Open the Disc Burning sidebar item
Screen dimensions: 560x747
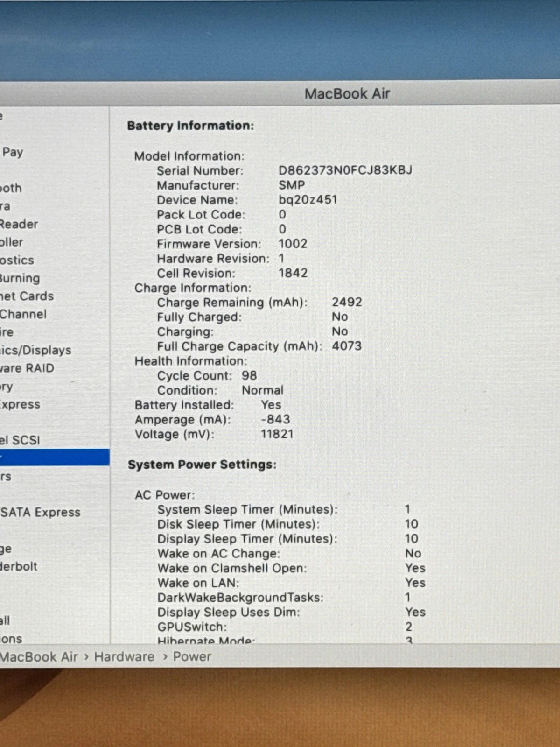[20, 278]
